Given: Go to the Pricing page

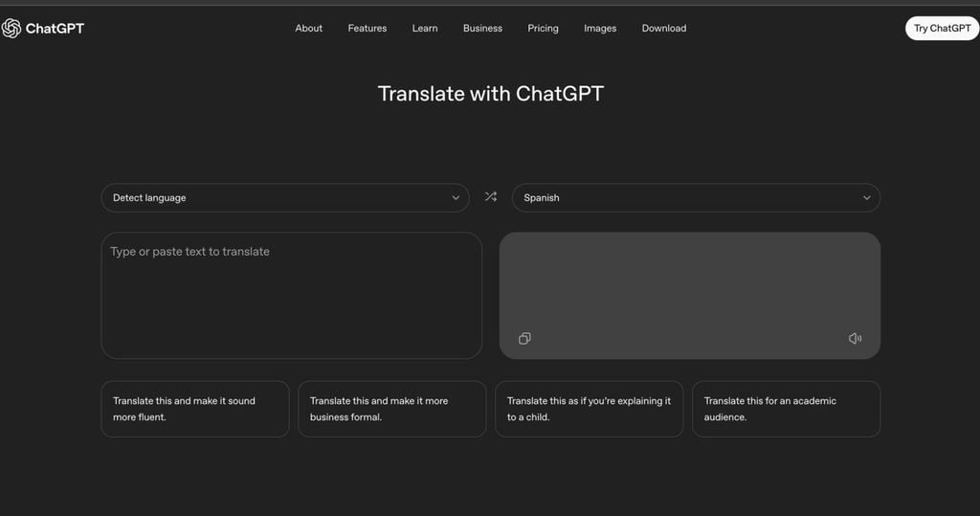Looking at the screenshot, I should (544, 28).
